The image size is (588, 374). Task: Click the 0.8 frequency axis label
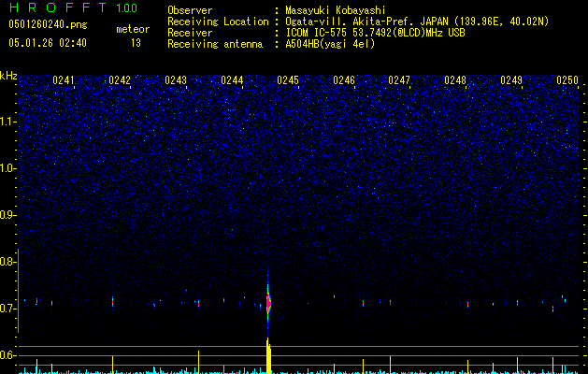point(7,262)
